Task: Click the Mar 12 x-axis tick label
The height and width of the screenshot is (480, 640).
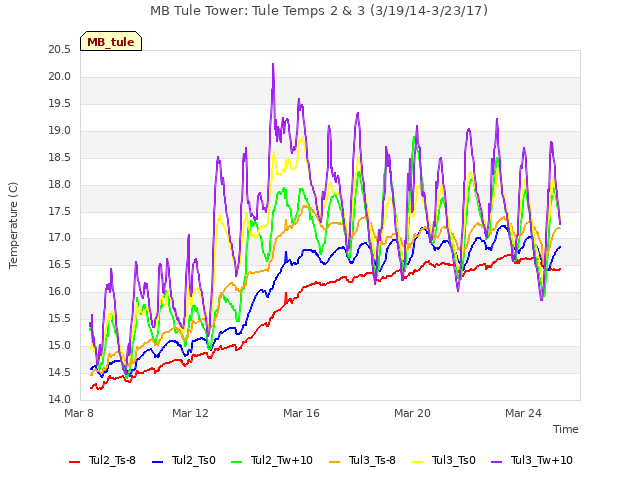Action: [x=190, y=413]
